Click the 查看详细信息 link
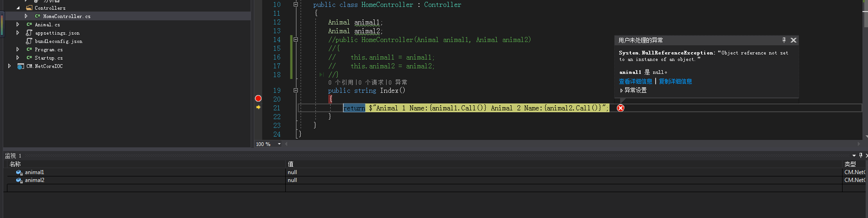Image resolution: width=868 pixels, height=218 pixels. point(635,81)
